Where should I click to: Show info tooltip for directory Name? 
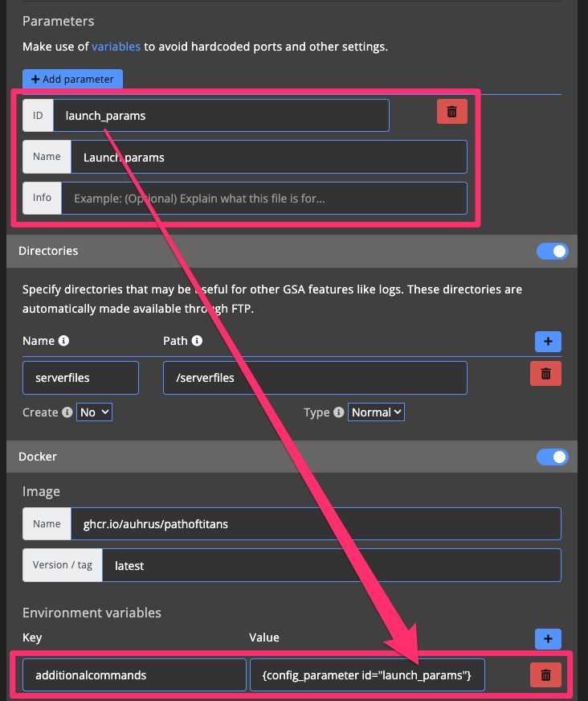click(x=64, y=341)
